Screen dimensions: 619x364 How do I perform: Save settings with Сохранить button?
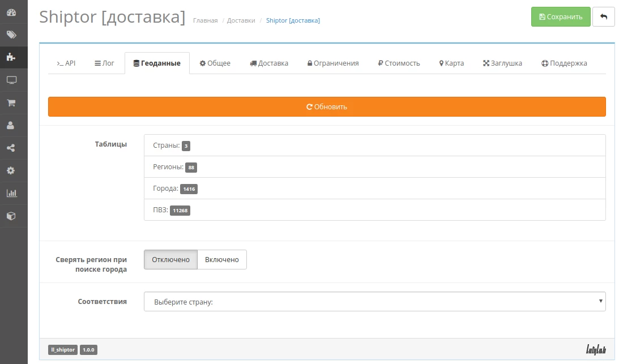point(561,16)
